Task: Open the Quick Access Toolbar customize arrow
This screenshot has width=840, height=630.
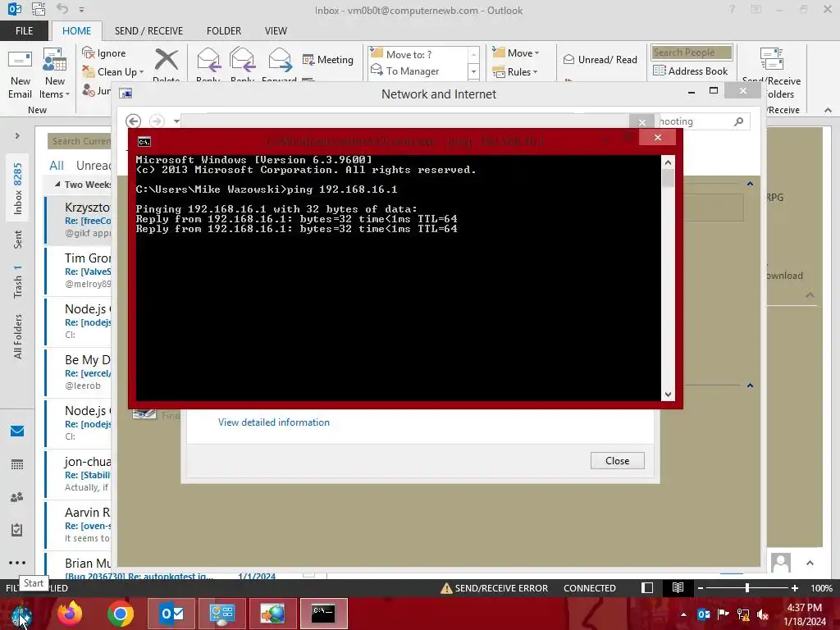Action: [x=81, y=10]
